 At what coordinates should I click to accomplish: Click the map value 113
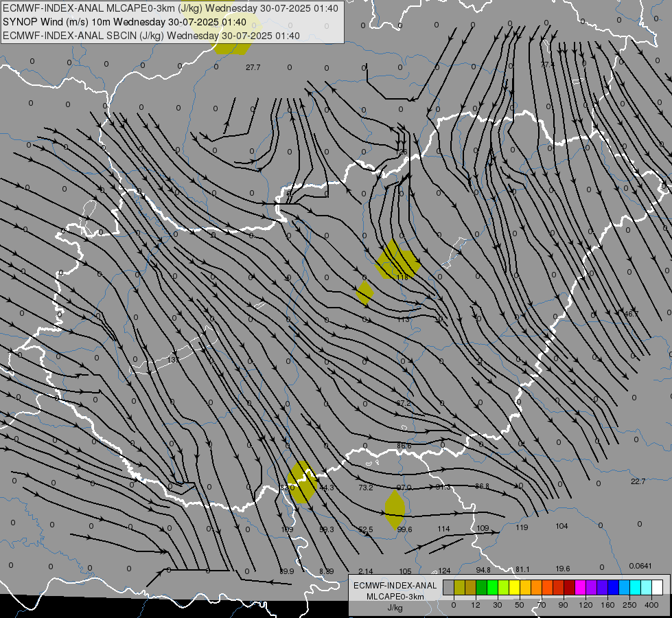point(404,319)
